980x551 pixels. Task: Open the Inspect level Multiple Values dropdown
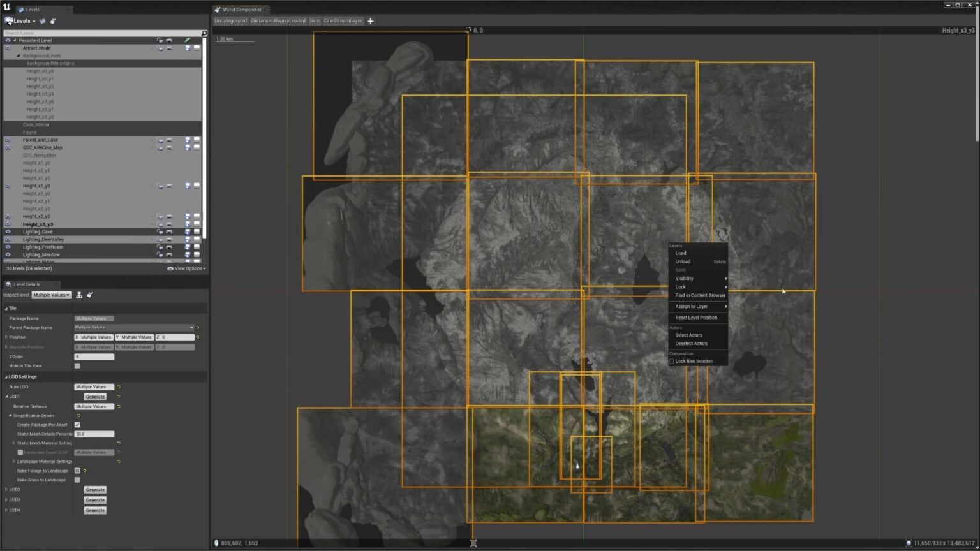click(x=51, y=295)
